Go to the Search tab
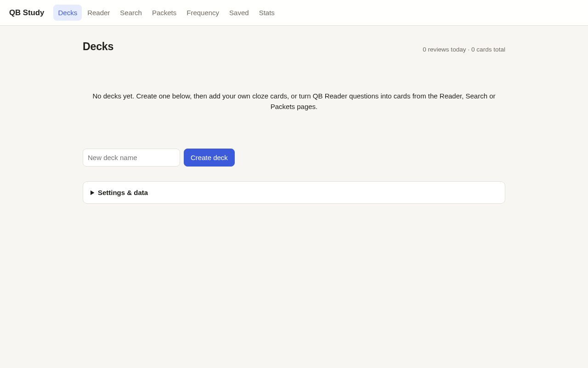This screenshot has height=368, width=588. [x=131, y=13]
